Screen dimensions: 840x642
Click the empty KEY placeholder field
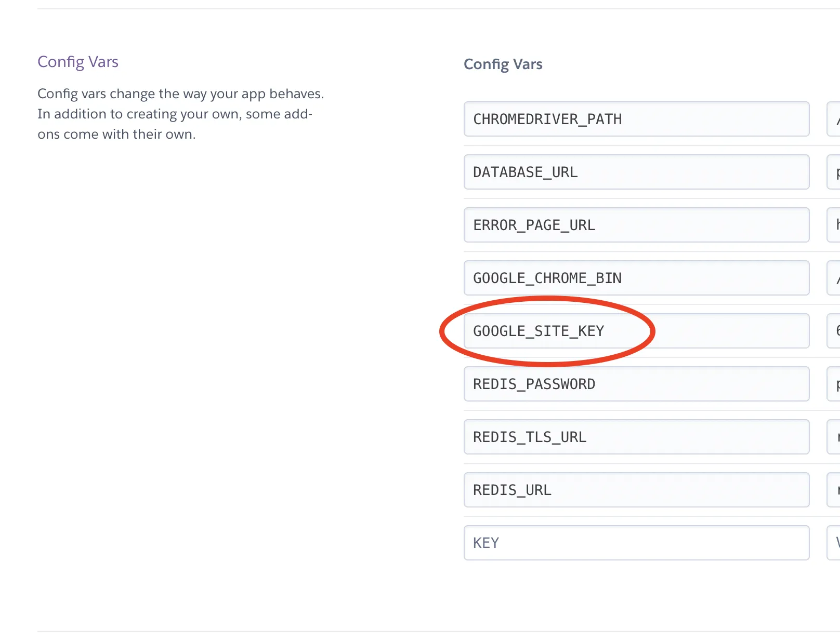[636, 543]
